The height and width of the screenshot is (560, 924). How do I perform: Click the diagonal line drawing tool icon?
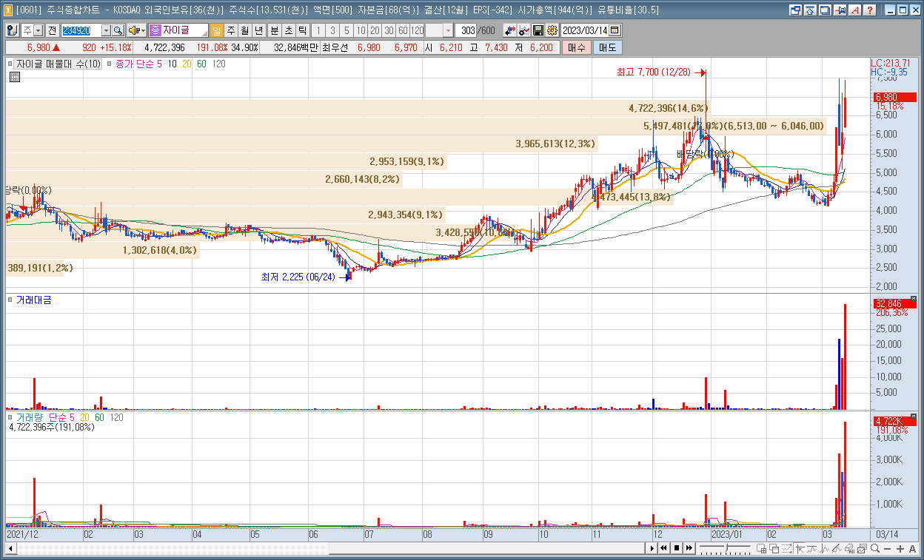click(x=837, y=548)
